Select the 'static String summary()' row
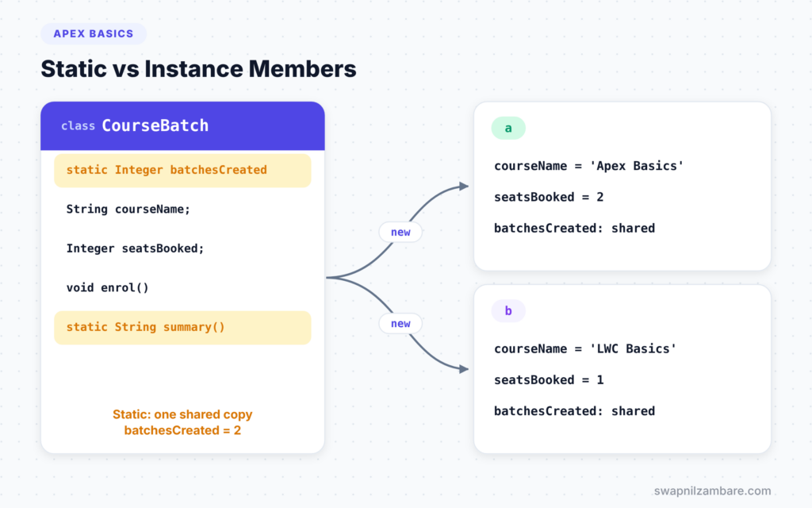Screen dimensions: 812x508 [183, 327]
